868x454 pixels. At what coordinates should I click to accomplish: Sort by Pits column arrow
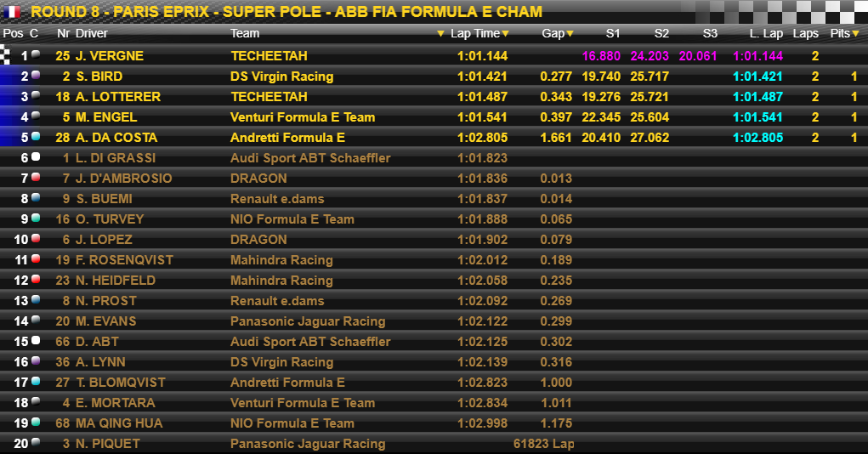pos(856,34)
